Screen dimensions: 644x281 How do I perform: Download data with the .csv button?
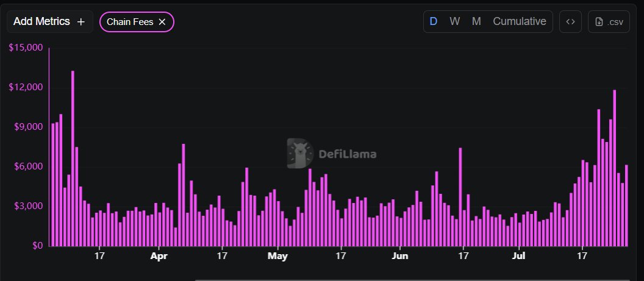609,22
